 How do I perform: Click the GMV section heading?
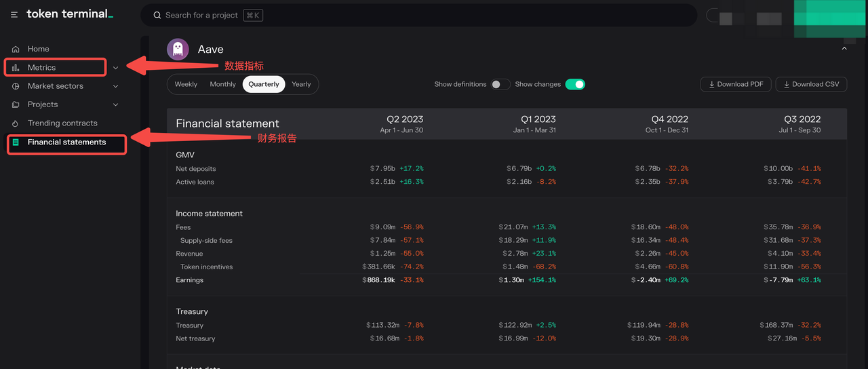(185, 155)
